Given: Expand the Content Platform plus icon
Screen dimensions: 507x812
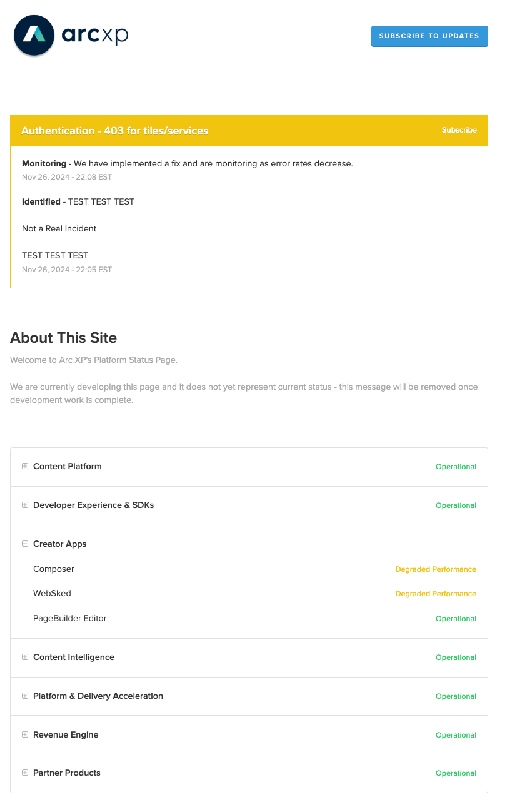Looking at the screenshot, I should tap(25, 466).
